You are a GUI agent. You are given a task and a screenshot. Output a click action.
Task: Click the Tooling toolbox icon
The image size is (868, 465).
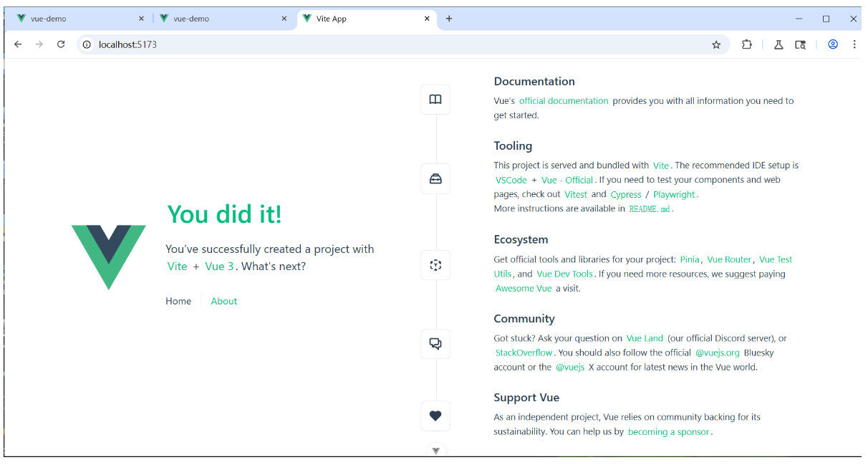tap(435, 179)
